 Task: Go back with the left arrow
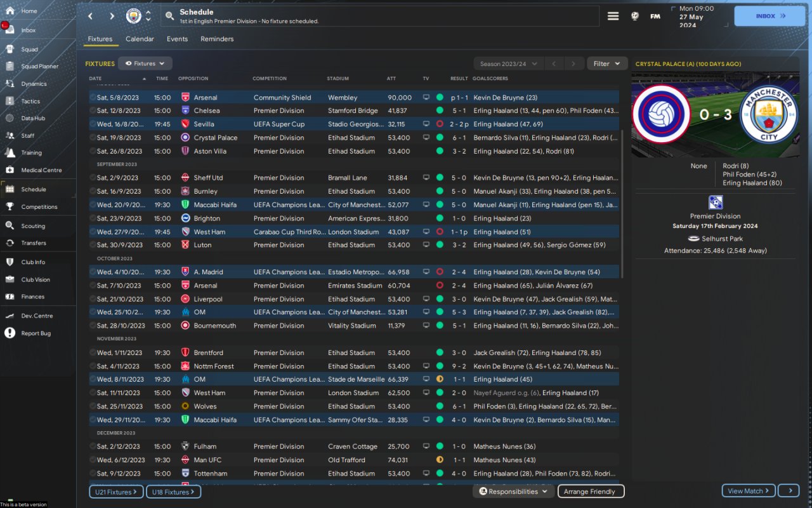(x=91, y=16)
